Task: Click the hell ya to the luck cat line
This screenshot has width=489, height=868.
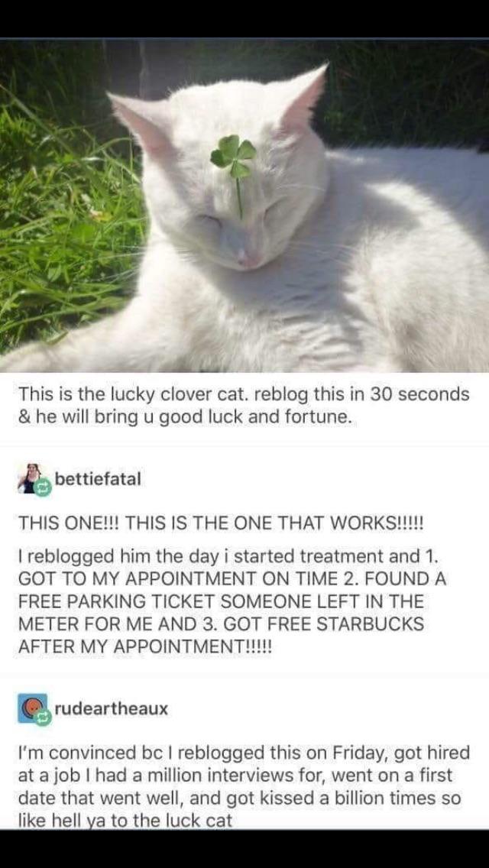Action: click(x=125, y=821)
